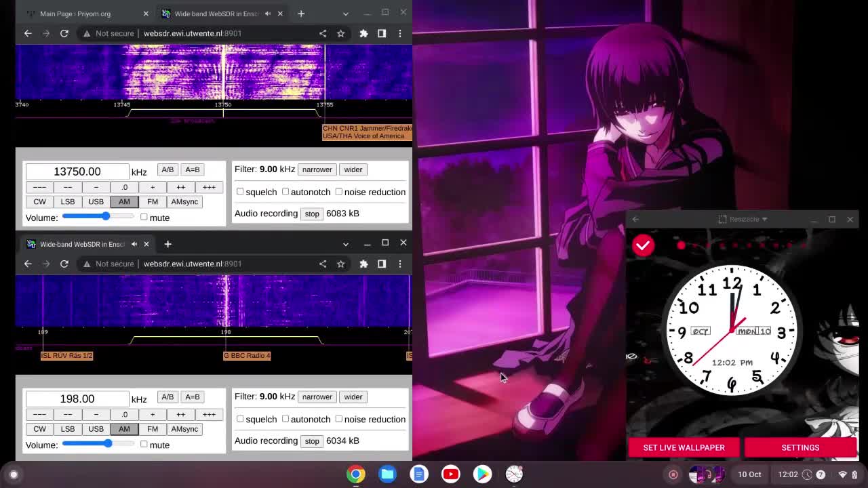Viewport: 868px width, 488px height.
Task: Open the calendar from the 10 Oct date
Action: tap(749, 474)
